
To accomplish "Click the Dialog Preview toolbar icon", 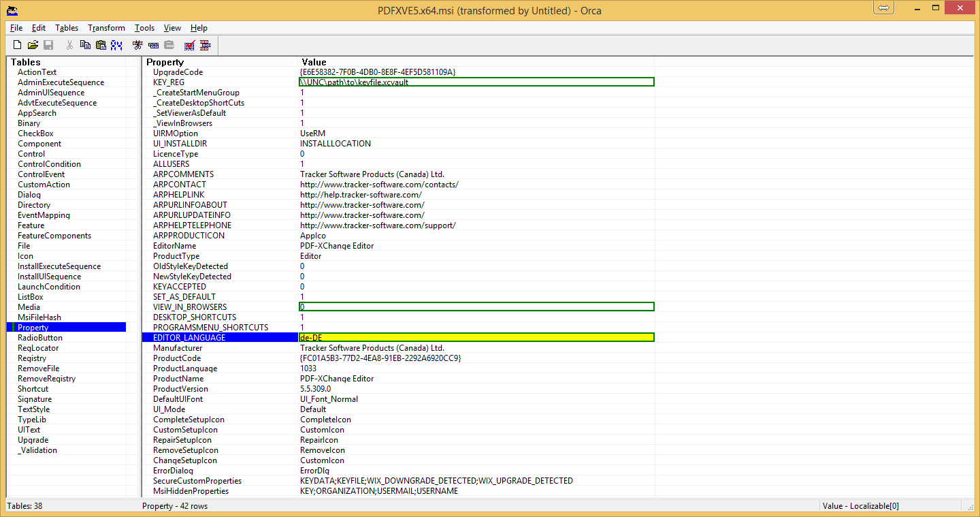I will pos(206,45).
